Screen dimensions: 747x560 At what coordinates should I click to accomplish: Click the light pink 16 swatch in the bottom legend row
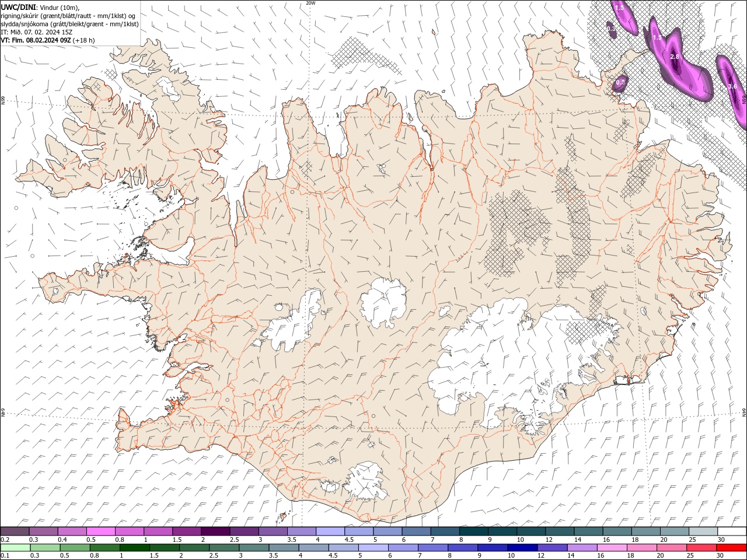pyautogui.click(x=611, y=548)
